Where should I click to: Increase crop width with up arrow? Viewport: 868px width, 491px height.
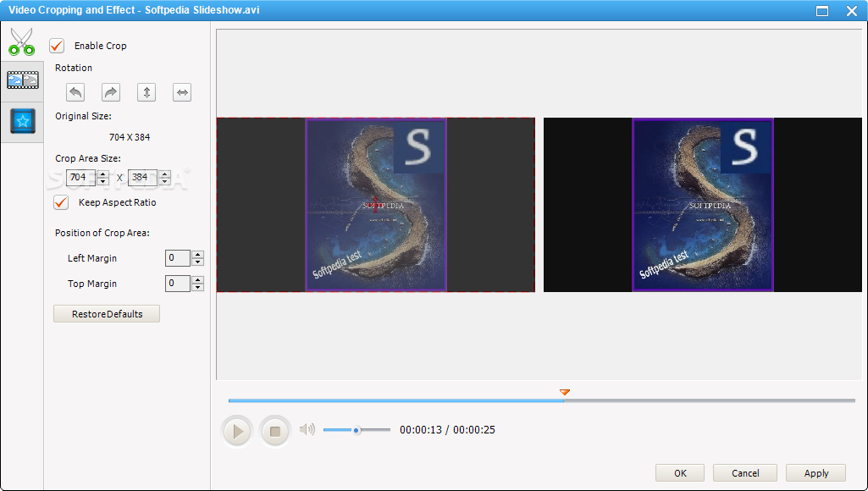(102, 174)
